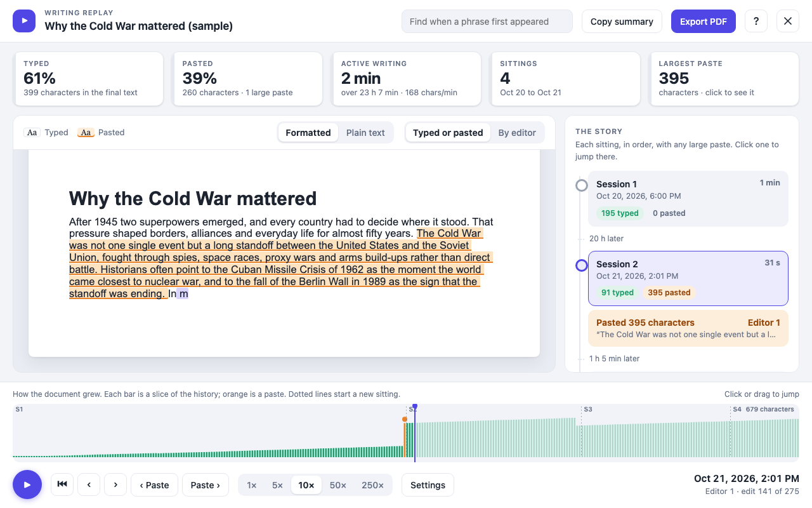812x508 pixels.
Task: Click the '1 h 5 min later' label
Action: coord(614,359)
